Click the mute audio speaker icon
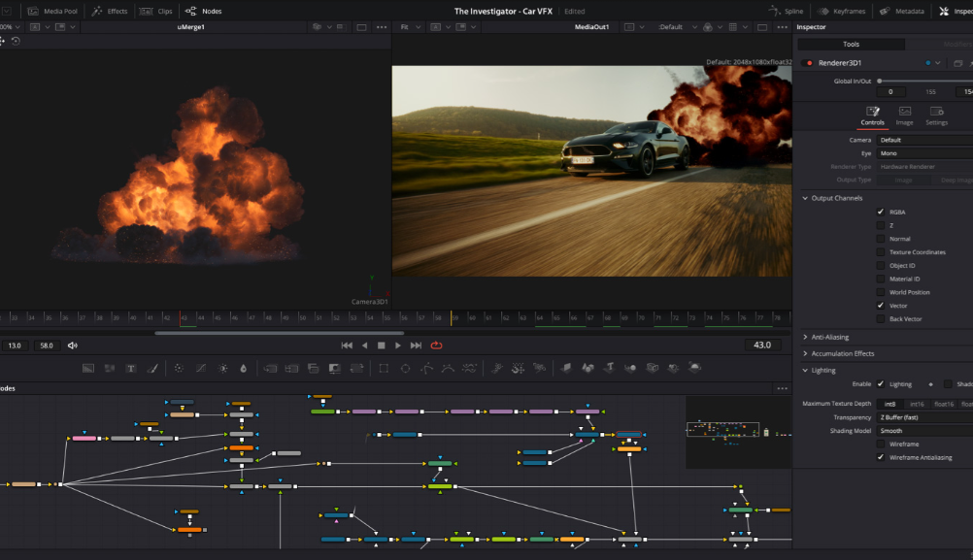Image resolution: width=973 pixels, height=560 pixels. coord(73,346)
